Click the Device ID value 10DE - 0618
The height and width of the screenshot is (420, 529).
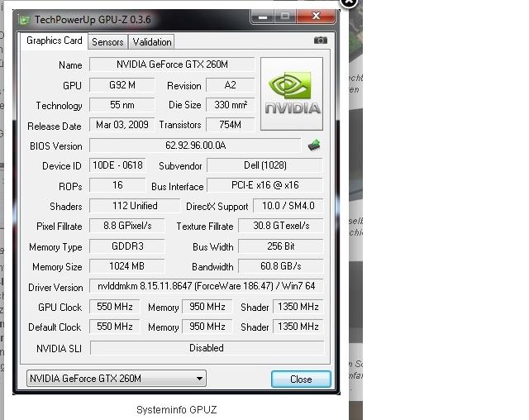click(117, 165)
